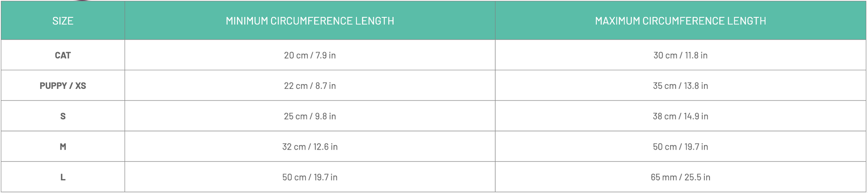Click the minimum circumference value for size L
868x193 pixels.
[310, 177]
